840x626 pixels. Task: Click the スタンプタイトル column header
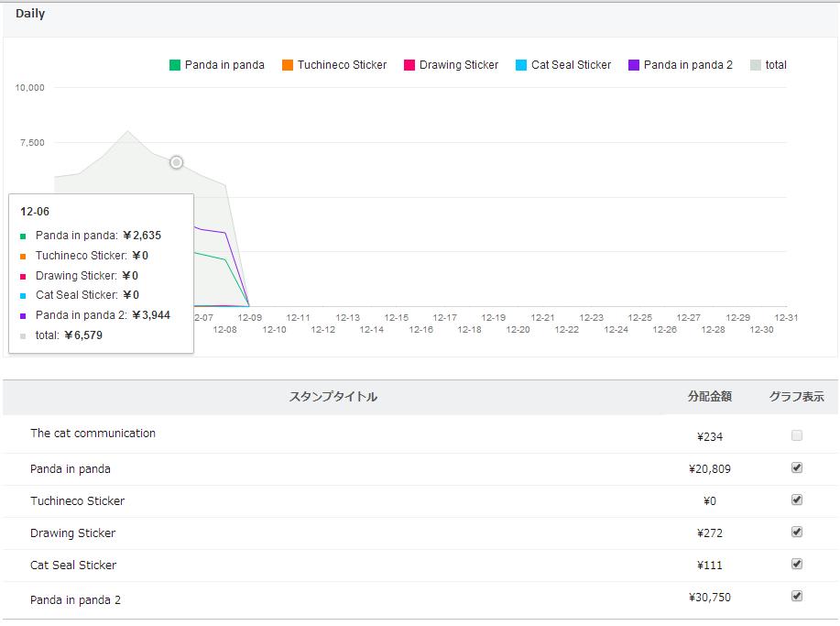333,397
